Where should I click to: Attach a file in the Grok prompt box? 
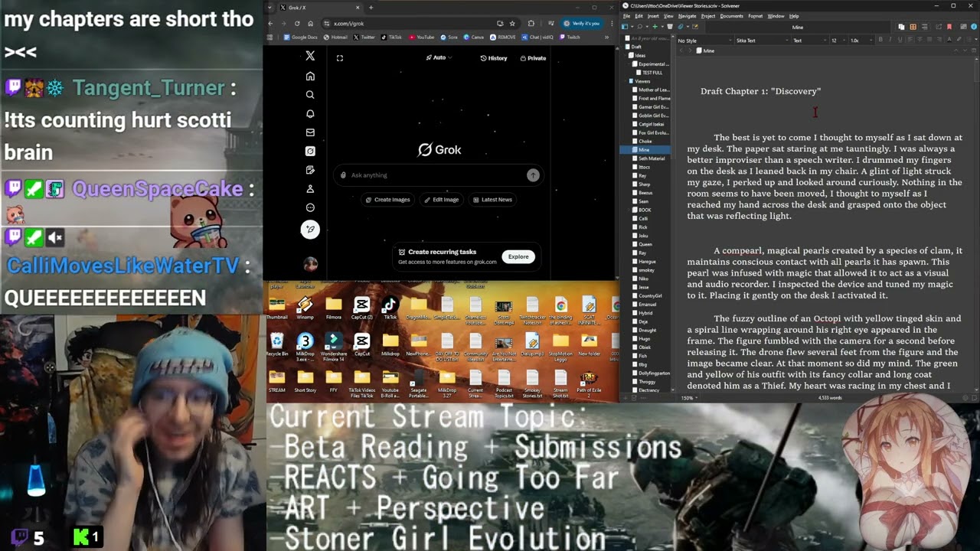tap(344, 175)
